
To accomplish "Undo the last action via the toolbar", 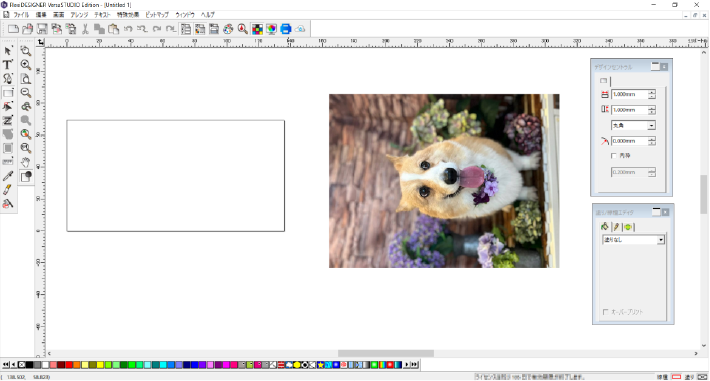I will pos(128,29).
